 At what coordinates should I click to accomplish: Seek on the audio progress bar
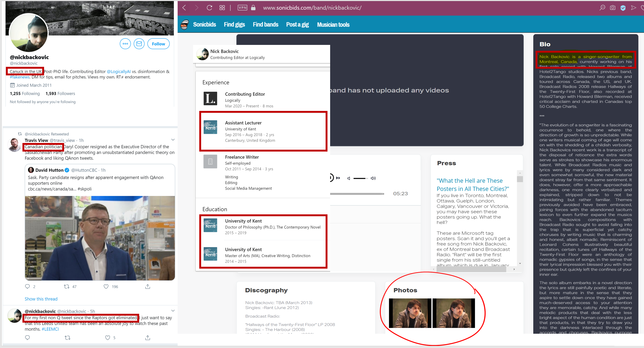[357, 194]
